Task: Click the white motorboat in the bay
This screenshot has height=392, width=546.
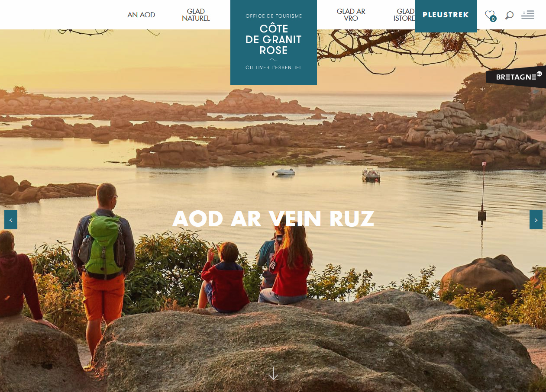Action: pyautogui.click(x=284, y=172)
